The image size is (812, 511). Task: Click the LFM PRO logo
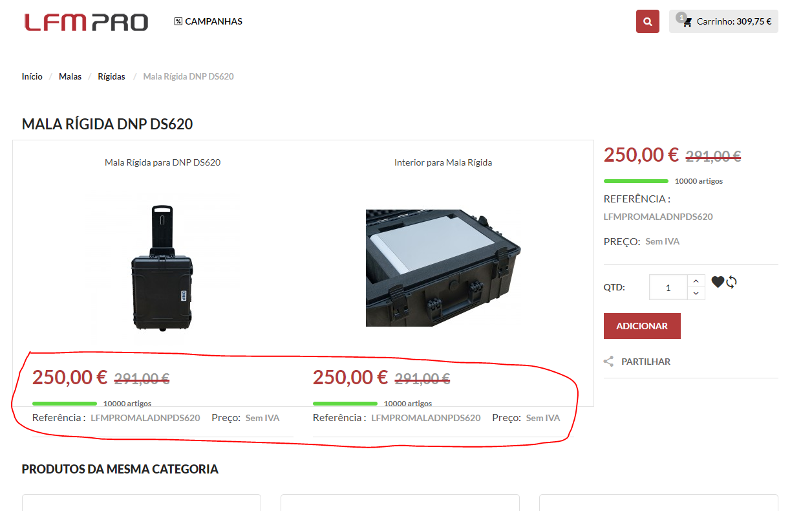pos(86,22)
